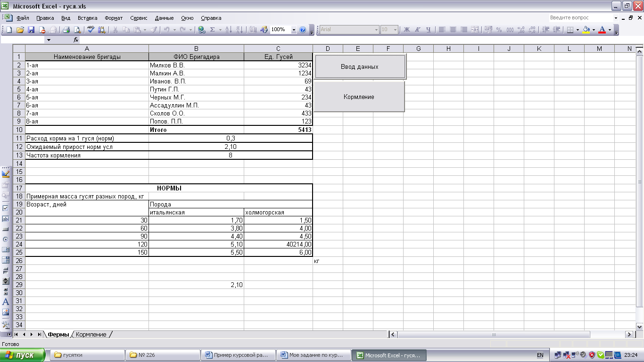This screenshot has height=362, width=644.
Task: Select the Option Button control in the toolbox
Action: (x=6, y=239)
